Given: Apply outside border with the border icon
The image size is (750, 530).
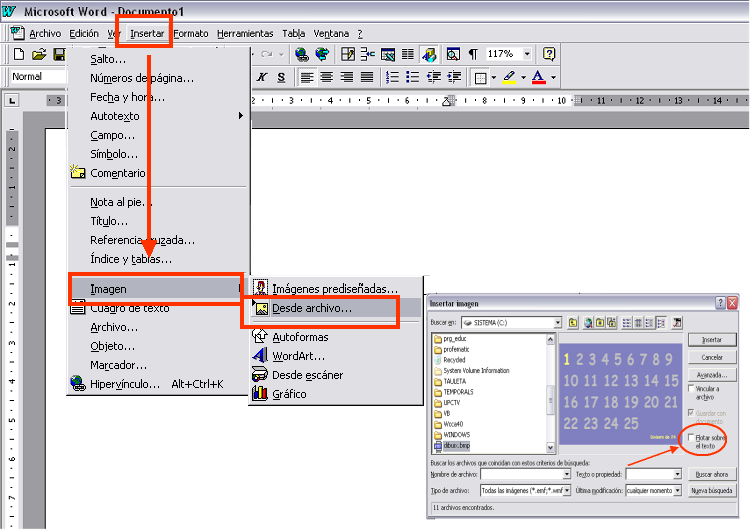Looking at the screenshot, I should [x=480, y=77].
